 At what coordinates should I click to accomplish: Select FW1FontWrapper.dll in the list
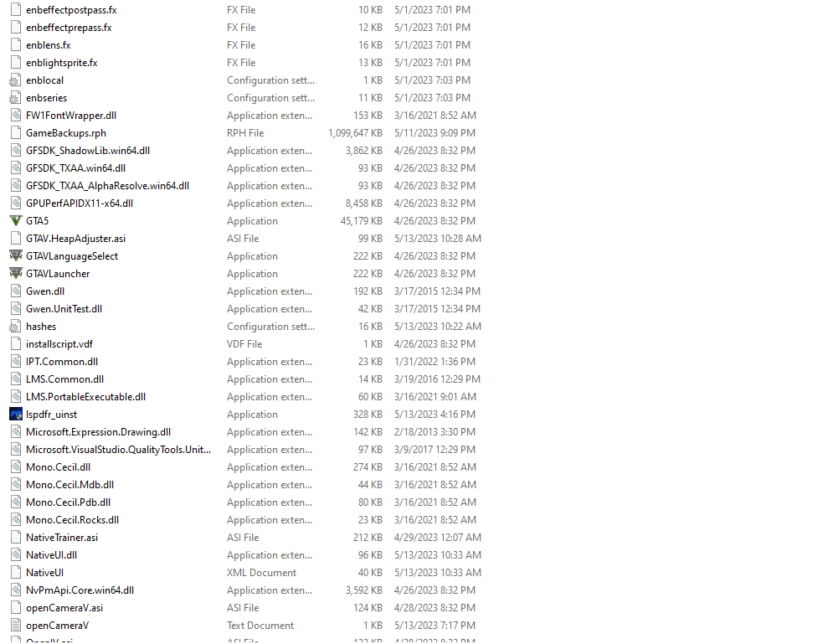tap(71, 116)
